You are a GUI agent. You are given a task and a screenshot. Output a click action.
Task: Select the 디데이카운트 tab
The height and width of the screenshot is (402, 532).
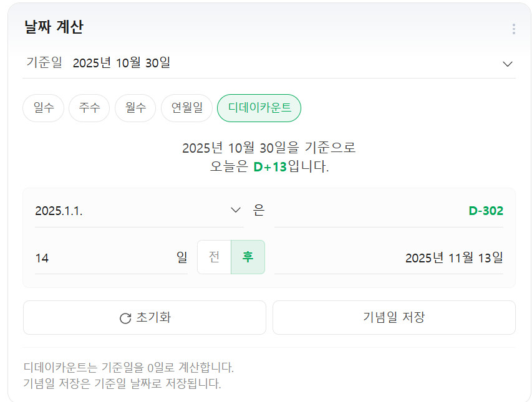[259, 108]
